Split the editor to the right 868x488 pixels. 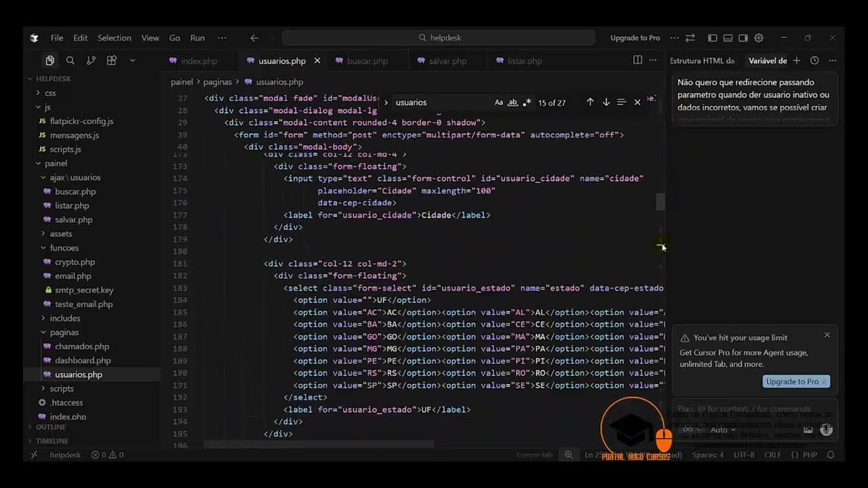(637, 60)
